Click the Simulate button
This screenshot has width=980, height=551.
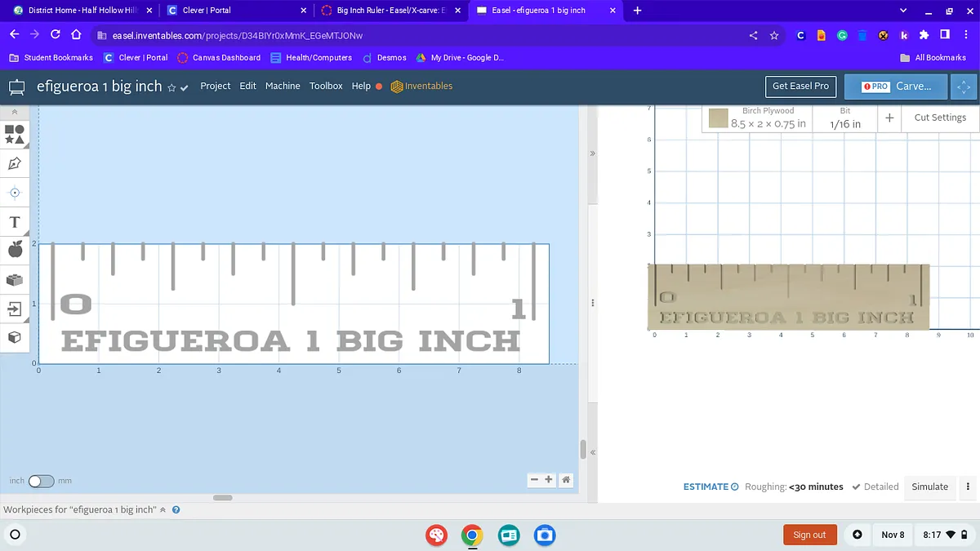click(929, 487)
